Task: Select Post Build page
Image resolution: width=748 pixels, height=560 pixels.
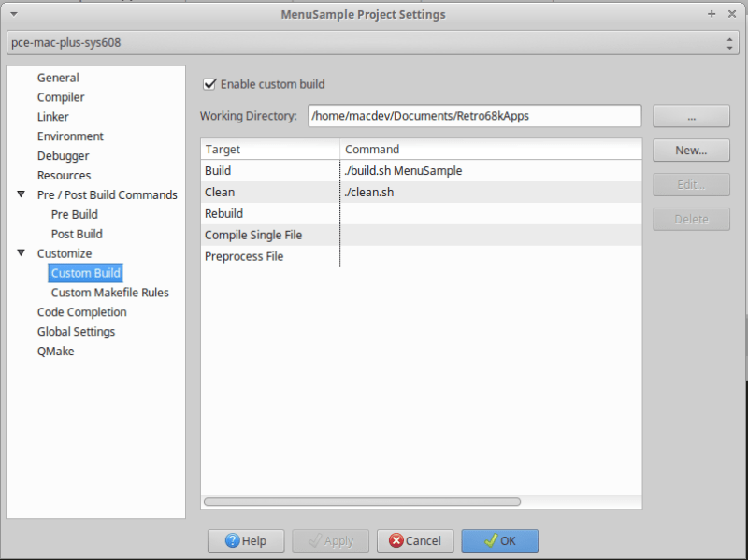Action: 77,235
